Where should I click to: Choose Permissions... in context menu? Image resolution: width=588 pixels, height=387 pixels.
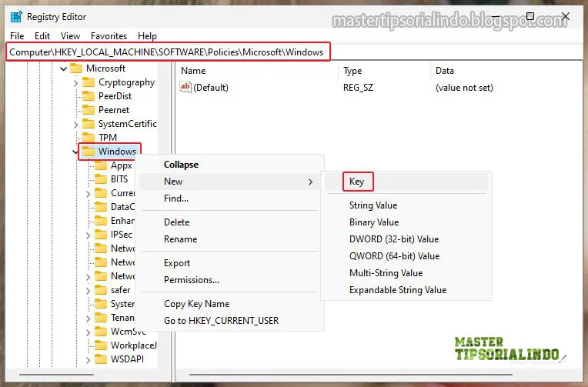(x=229, y=280)
